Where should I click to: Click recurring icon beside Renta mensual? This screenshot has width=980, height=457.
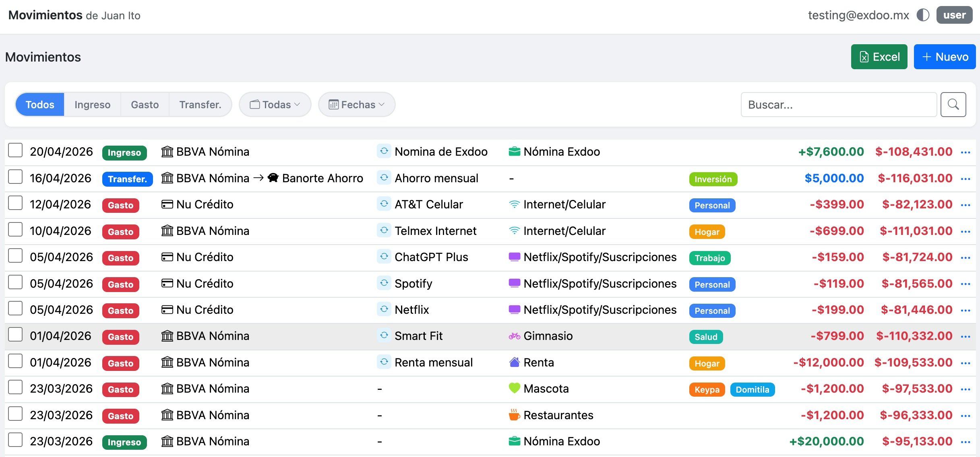[x=384, y=362]
